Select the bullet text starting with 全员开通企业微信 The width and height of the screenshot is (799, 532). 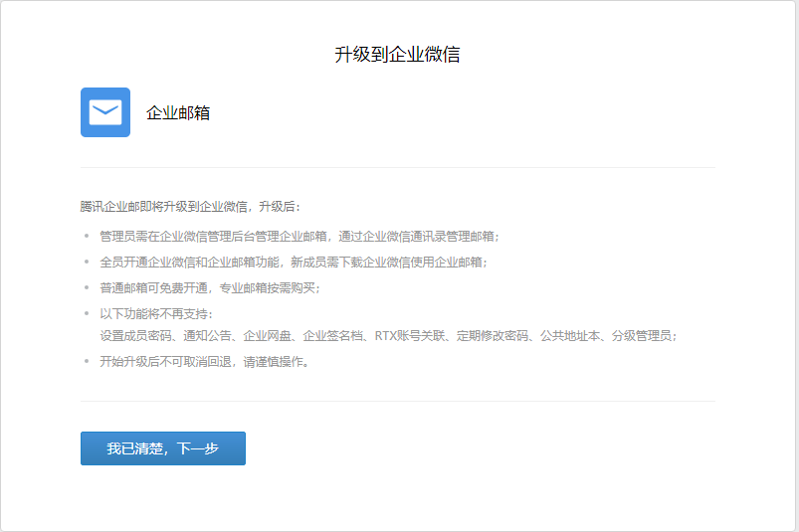pos(294,263)
